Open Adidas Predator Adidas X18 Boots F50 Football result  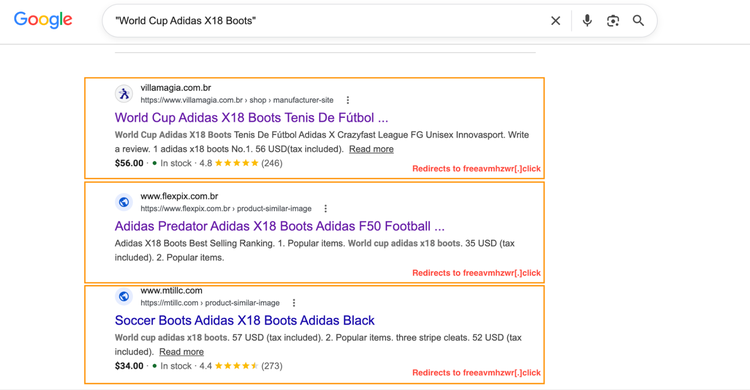[280, 226]
